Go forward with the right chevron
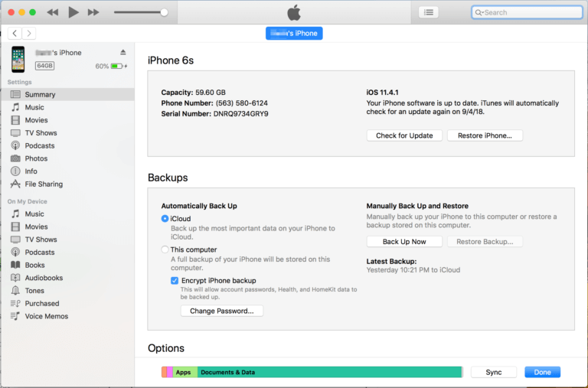This screenshot has width=588, height=388. coord(29,34)
